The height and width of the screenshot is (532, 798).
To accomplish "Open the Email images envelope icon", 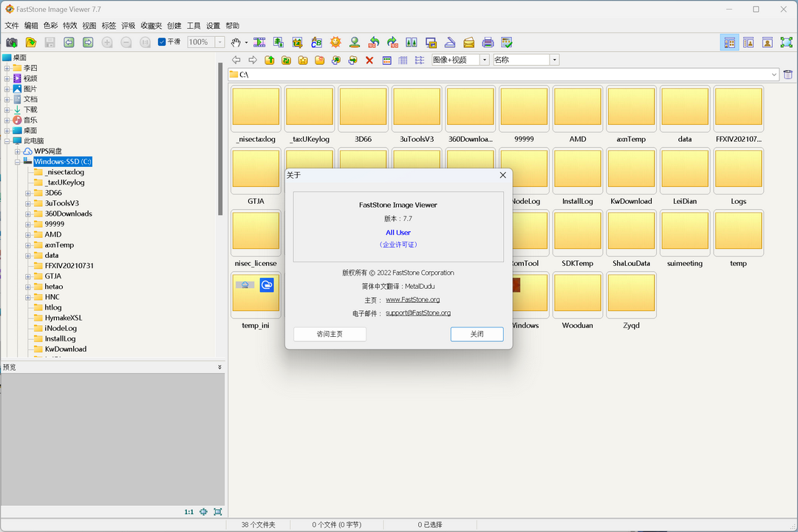I will pyautogui.click(x=467, y=43).
